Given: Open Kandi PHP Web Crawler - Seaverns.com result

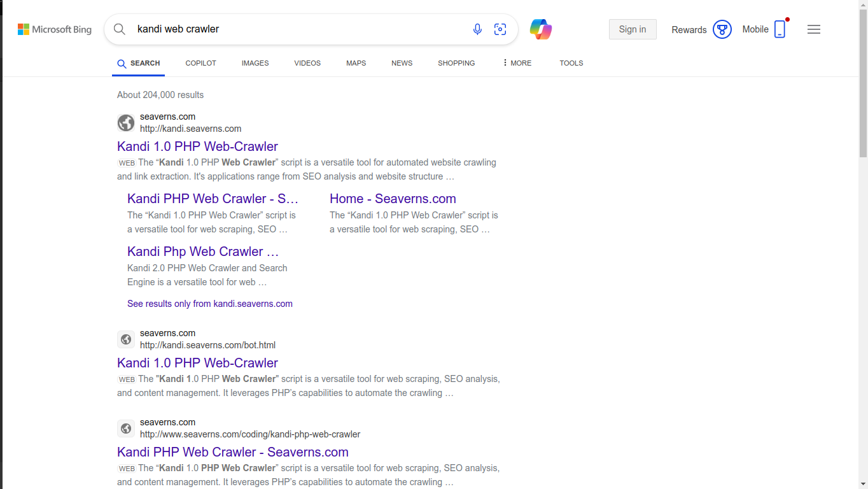Looking at the screenshot, I should (233, 452).
